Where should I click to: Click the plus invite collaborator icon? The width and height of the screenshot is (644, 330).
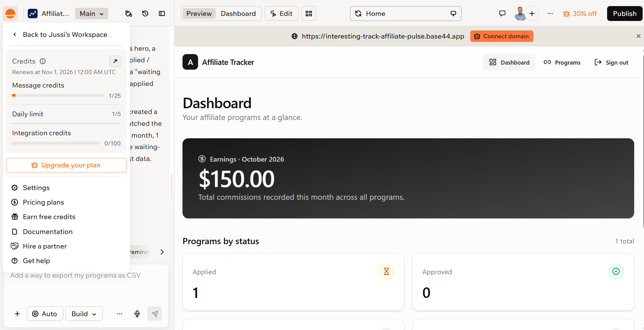coord(532,14)
